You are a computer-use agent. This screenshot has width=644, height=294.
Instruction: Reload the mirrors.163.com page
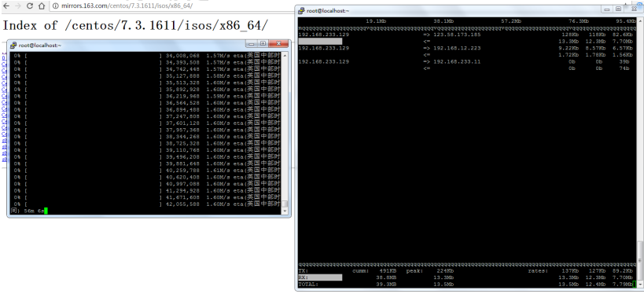tap(30, 6)
